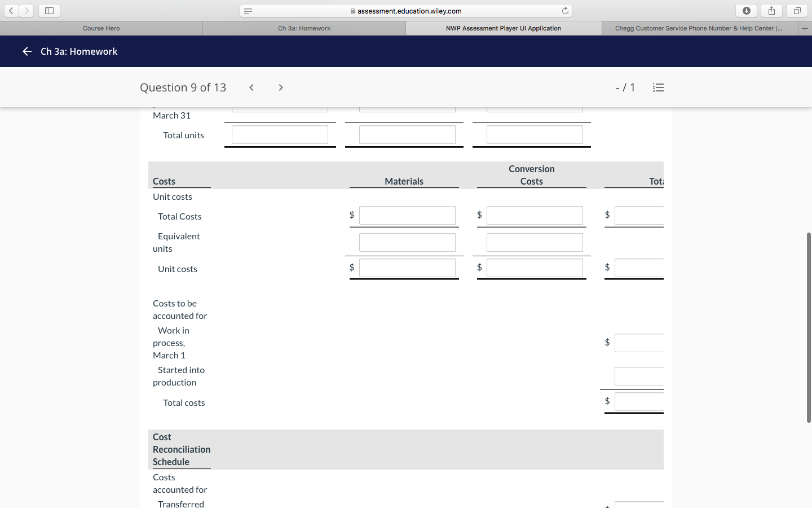Click the Equivalent units Conversion Costs field
The width and height of the screenshot is (812, 508).
click(x=535, y=243)
